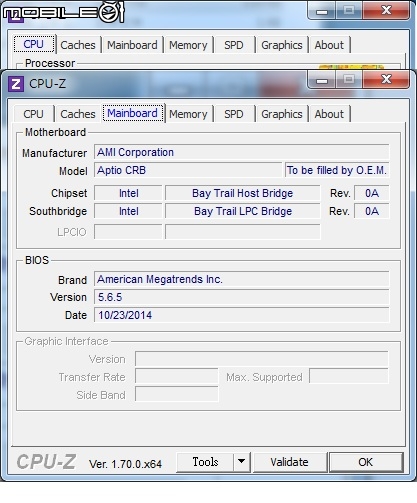Screen dimensions: 417x503
Task: Click the Side Band field
Action: (x=177, y=395)
